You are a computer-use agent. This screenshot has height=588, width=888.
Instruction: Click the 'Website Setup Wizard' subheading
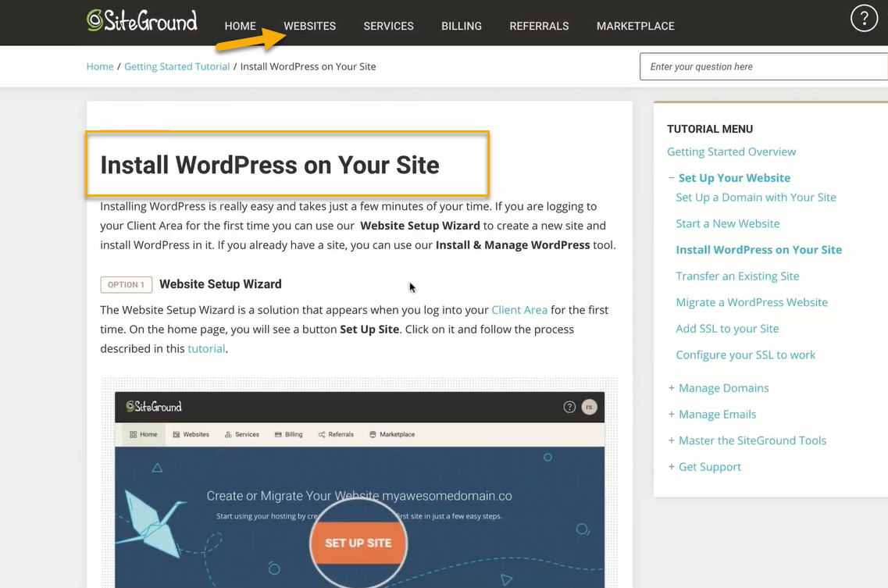click(x=220, y=284)
